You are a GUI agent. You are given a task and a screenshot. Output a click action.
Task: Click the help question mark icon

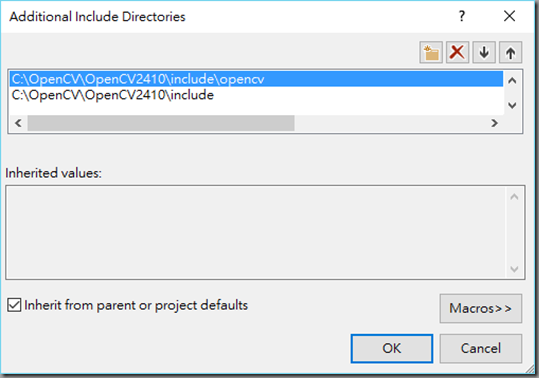coord(462,16)
